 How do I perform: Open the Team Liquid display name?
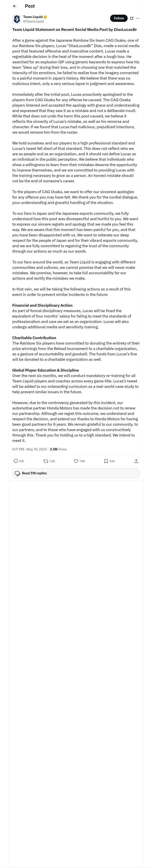pos(33,17)
